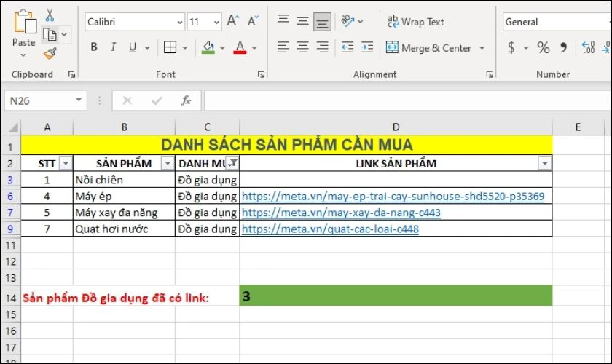612x364 pixels.
Task: Open Merge & Center dropdown arrow
Action: tap(482, 47)
